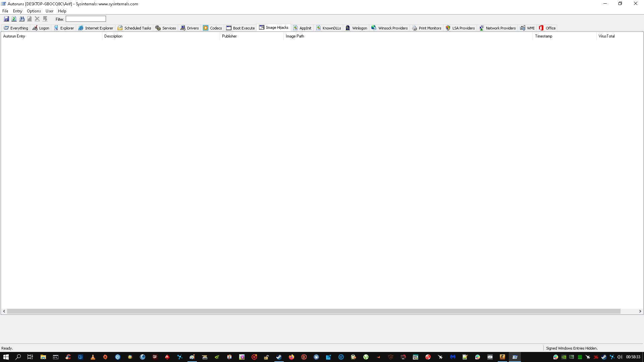The width and height of the screenshot is (644, 362).
Task: Click the Refresh toolbar icon
Action: 14,19
